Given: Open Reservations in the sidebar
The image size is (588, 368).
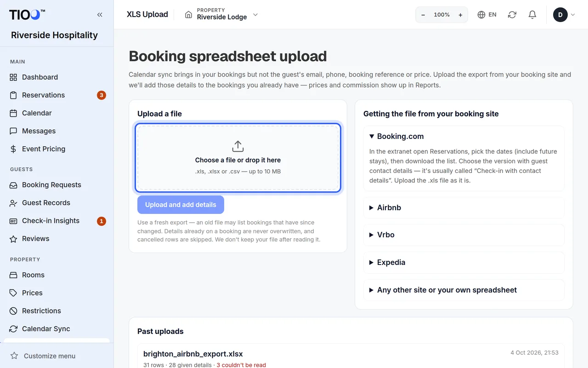Looking at the screenshot, I should point(57,95).
